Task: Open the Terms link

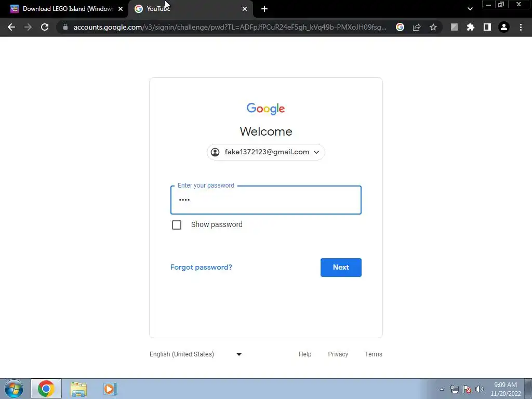Action: click(x=373, y=354)
